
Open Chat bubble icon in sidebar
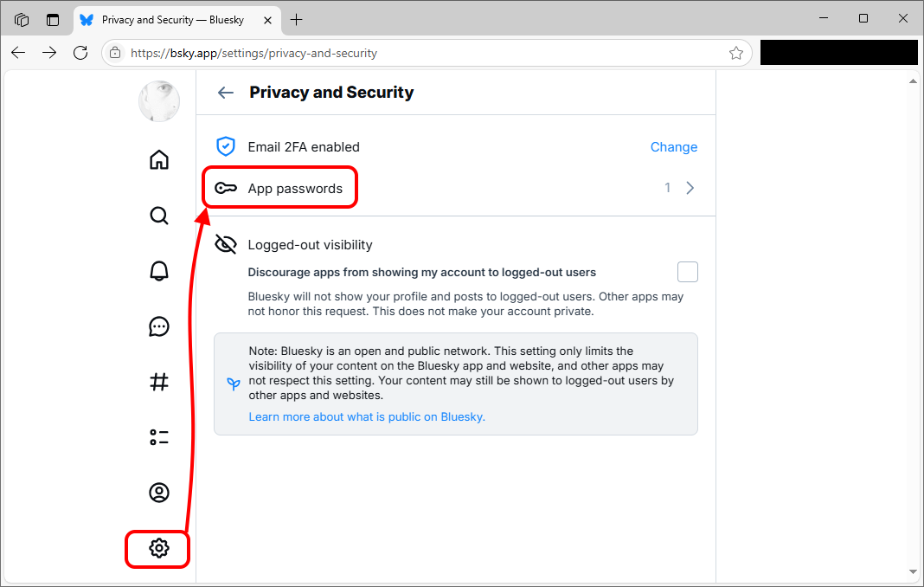159,326
